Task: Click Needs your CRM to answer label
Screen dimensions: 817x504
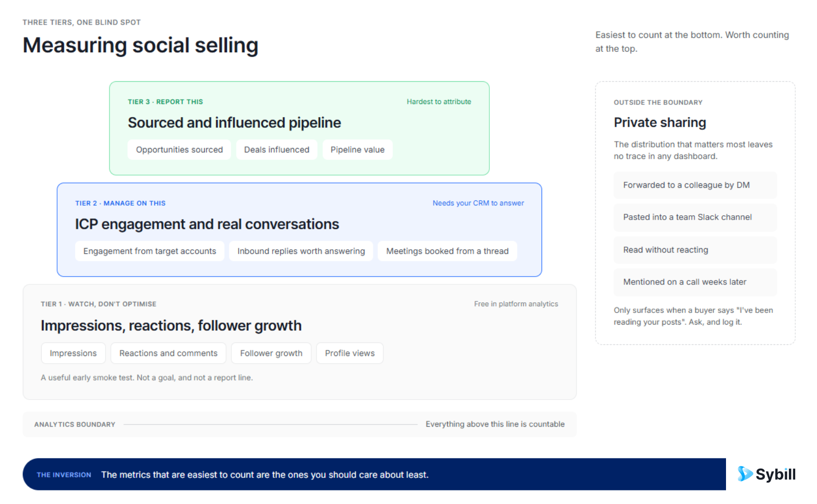Action: tap(478, 203)
